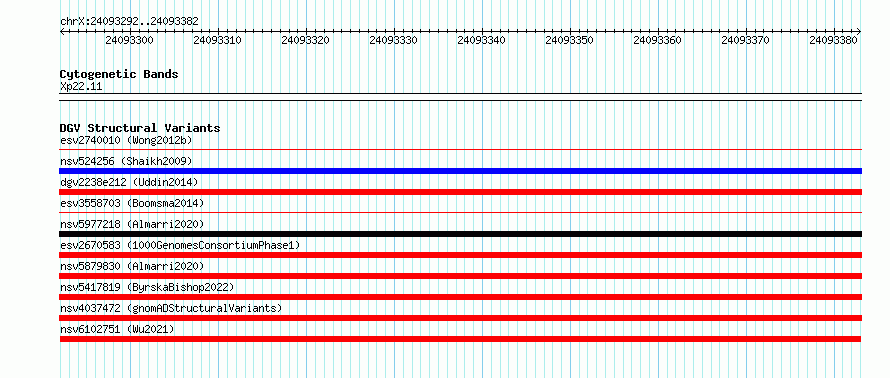This screenshot has height=378, width=890.
Task: Select the red esv2670583 variant bar
Action: 461,255
